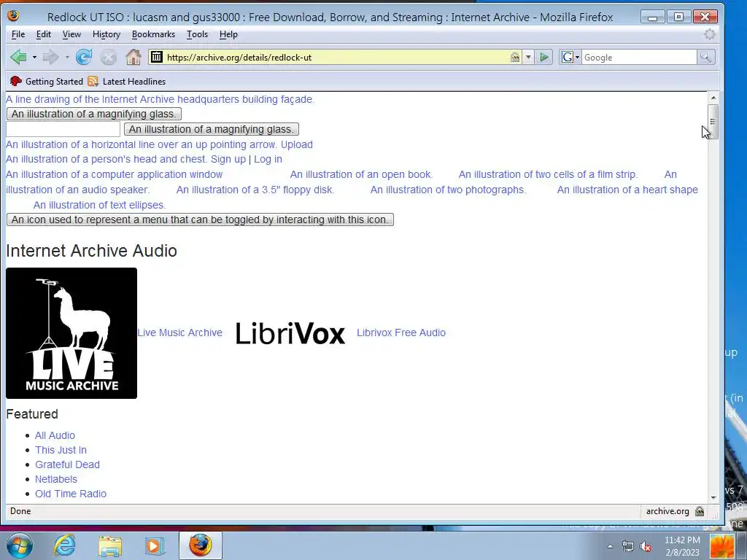
Task: Click the film strip illustration link
Action: 548,174
